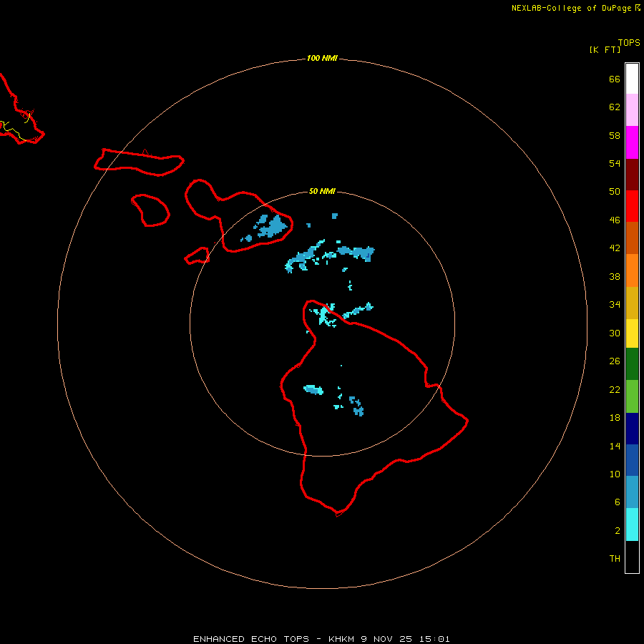Viewport: 644px width, 644px height.
Task: Pick the gold mustard legend swatch
Action: 632,303
